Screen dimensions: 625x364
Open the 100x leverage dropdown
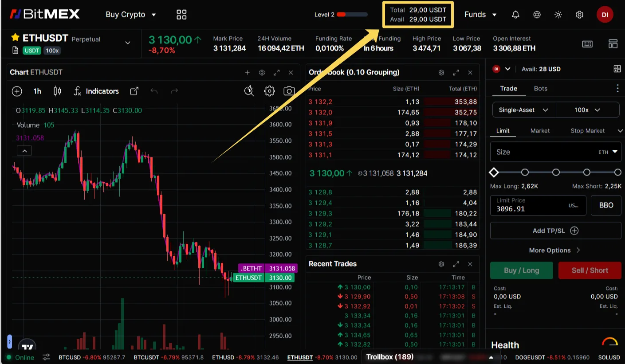click(x=587, y=110)
